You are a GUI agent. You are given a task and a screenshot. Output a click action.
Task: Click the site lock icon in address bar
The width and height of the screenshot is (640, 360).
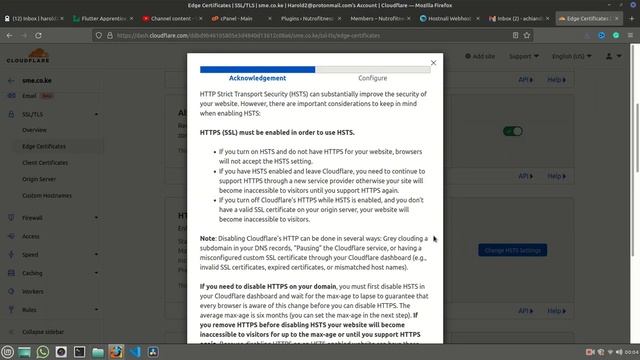(x=110, y=36)
